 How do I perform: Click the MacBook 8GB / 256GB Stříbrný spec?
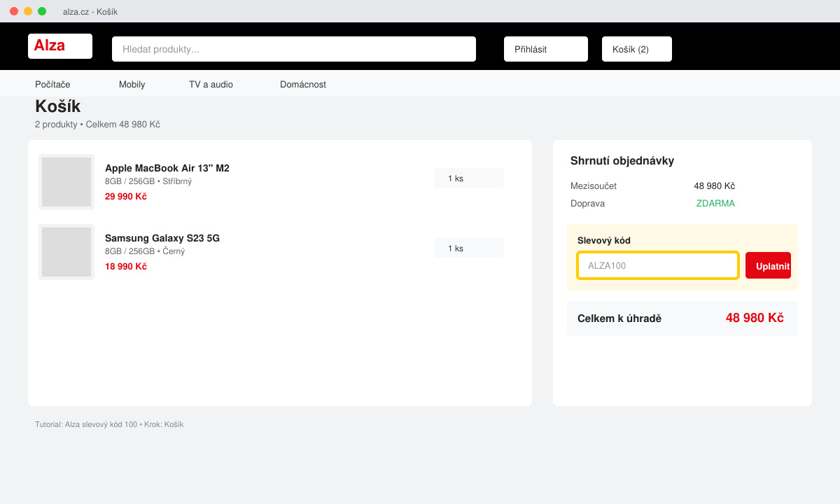(148, 181)
